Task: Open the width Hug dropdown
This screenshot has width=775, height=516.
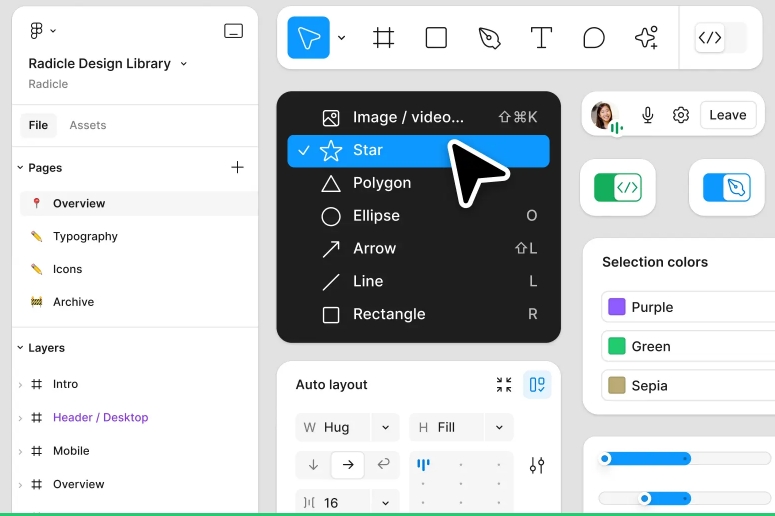Action: (x=385, y=427)
